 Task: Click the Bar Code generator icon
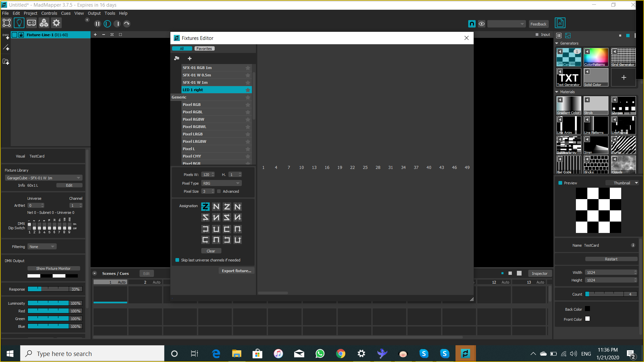569,165
